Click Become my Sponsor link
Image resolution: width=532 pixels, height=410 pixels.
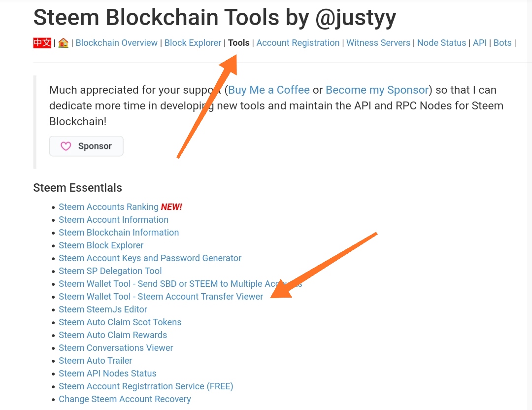(377, 90)
